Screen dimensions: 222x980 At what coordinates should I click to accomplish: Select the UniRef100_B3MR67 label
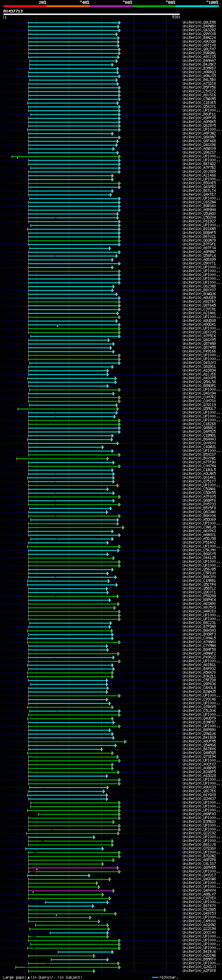(199, 68)
